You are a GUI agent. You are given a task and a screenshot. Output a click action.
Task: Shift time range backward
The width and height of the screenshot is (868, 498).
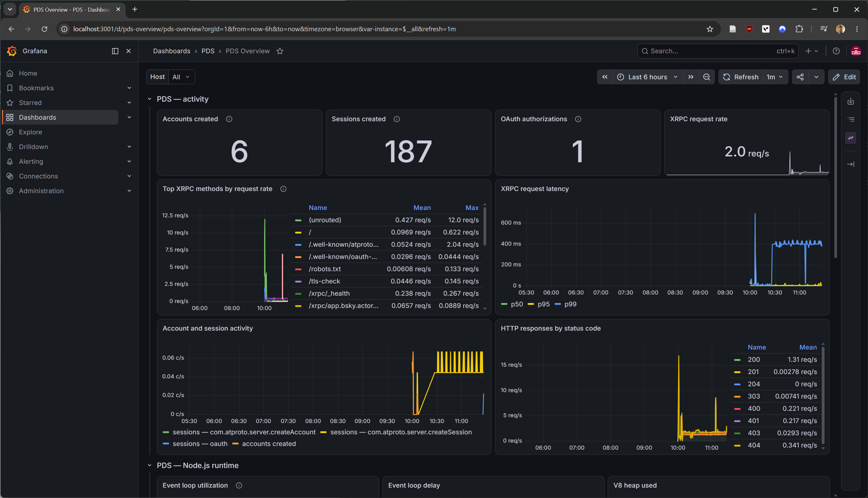(605, 77)
